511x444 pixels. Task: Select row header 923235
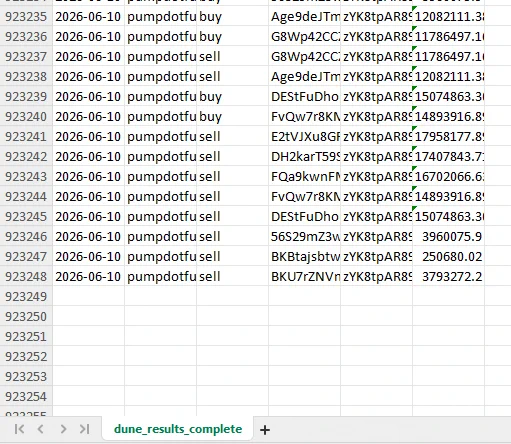tap(26, 16)
